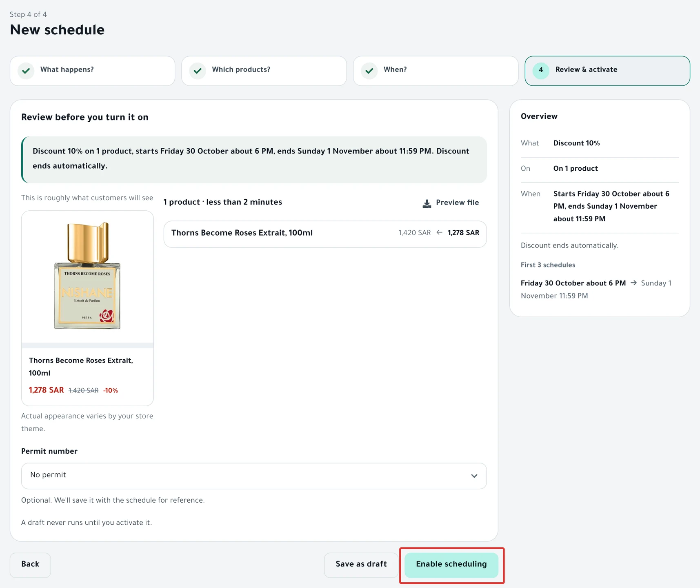Go to the What happens? step

click(93, 71)
